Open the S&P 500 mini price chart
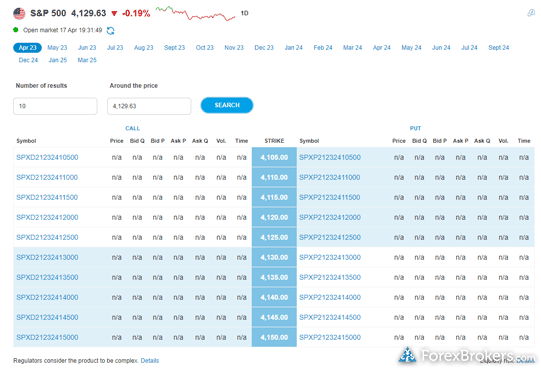The image size is (541, 368). point(195,13)
